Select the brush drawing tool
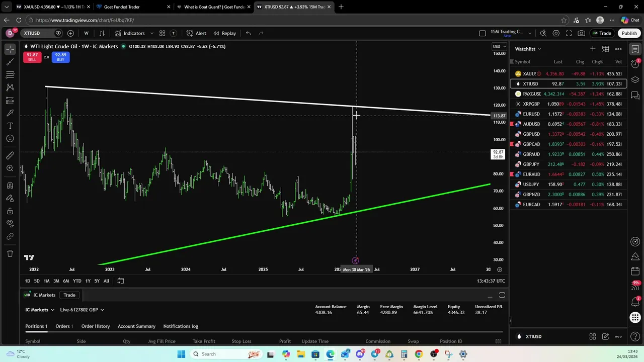This screenshot has width=644, height=362. point(10,113)
